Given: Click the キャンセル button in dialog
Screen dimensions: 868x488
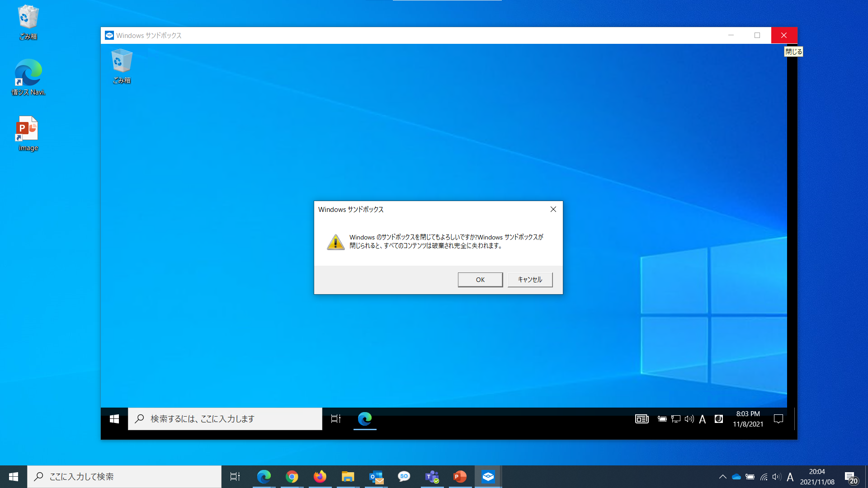Looking at the screenshot, I should point(530,280).
